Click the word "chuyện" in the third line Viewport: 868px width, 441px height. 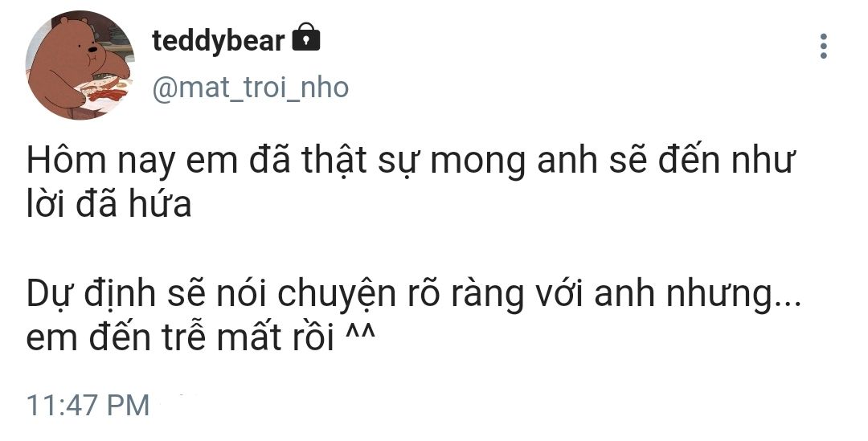pyautogui.click(x=337, y=296)
